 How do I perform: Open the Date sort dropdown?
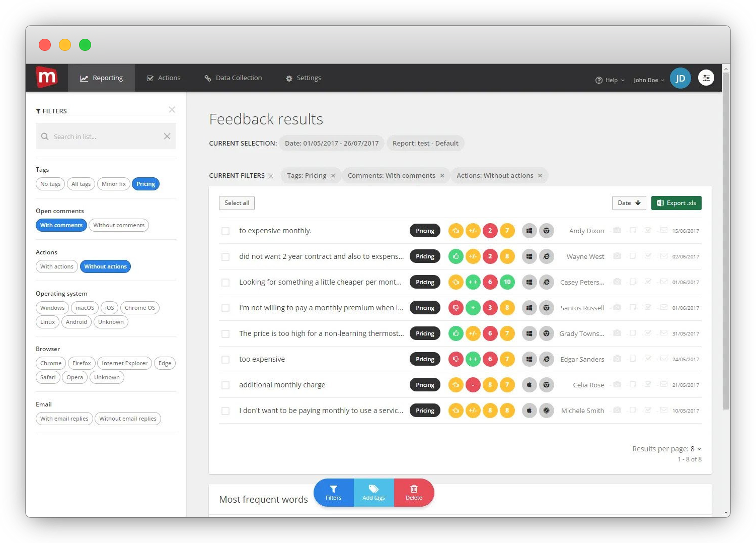[629, 202]
